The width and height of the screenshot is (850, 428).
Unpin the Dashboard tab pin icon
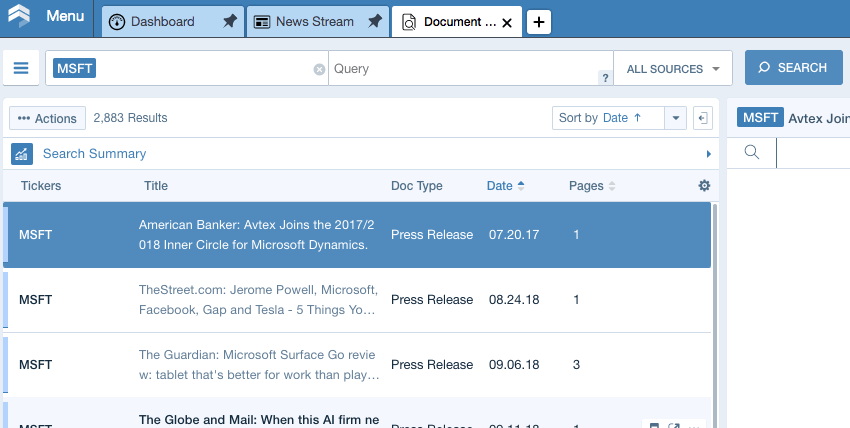click(x=230, y=21)
